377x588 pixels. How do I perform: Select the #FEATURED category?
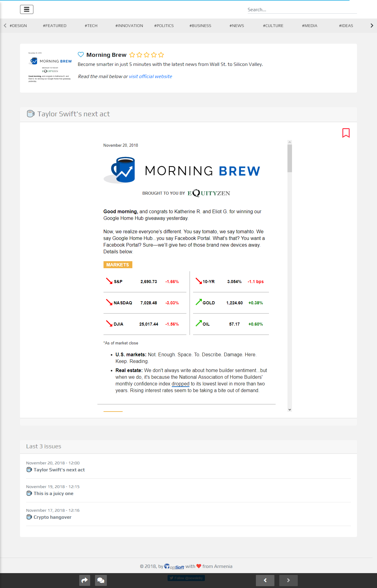coord(55,26)
